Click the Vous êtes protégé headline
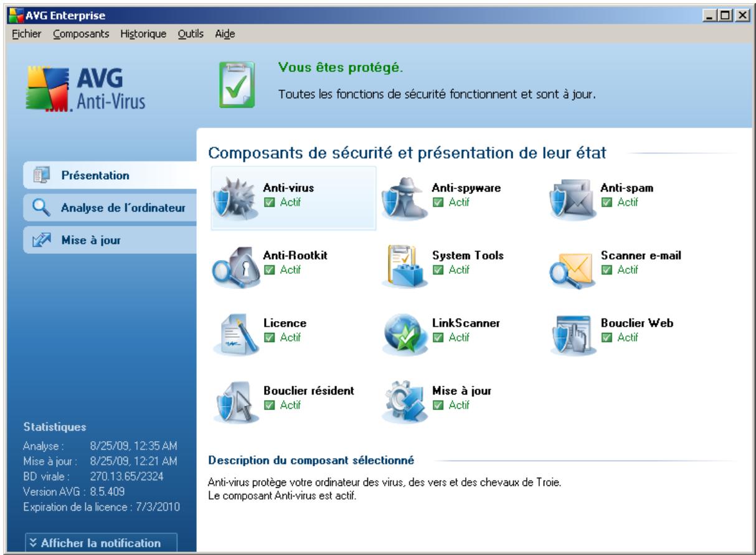 pos(340,68)
